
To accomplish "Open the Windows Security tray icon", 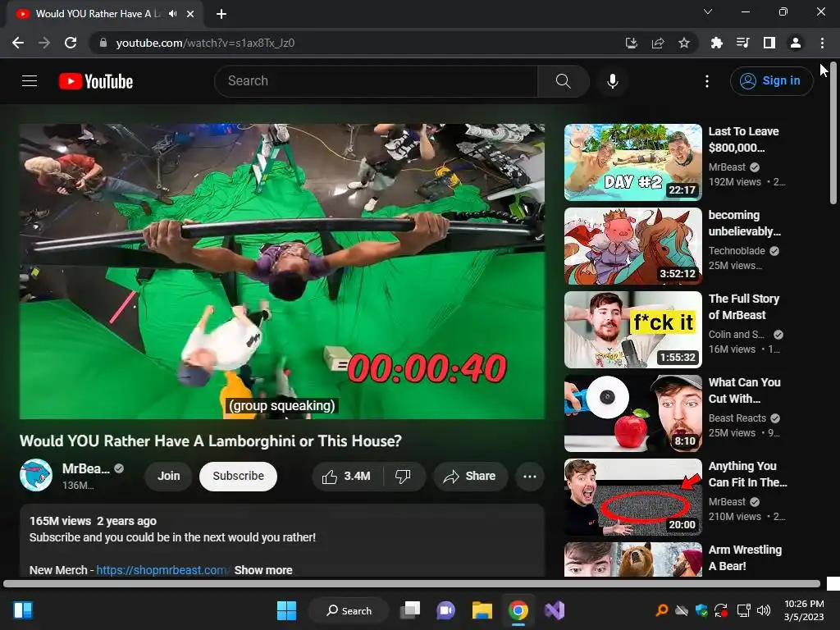I will (701, 610).
